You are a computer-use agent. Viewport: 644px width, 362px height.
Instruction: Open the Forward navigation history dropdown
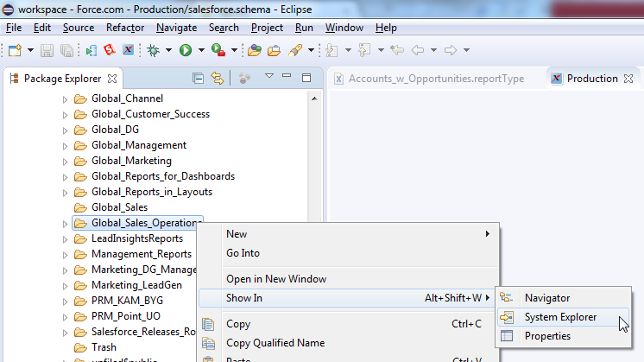pos(466,50)
